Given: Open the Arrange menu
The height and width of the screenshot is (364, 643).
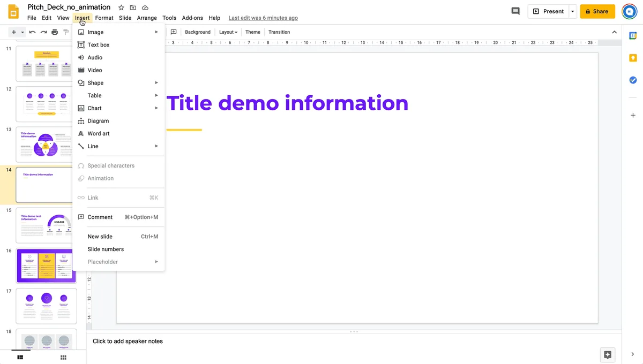Looking at the screenshot, I should [147, 18].
